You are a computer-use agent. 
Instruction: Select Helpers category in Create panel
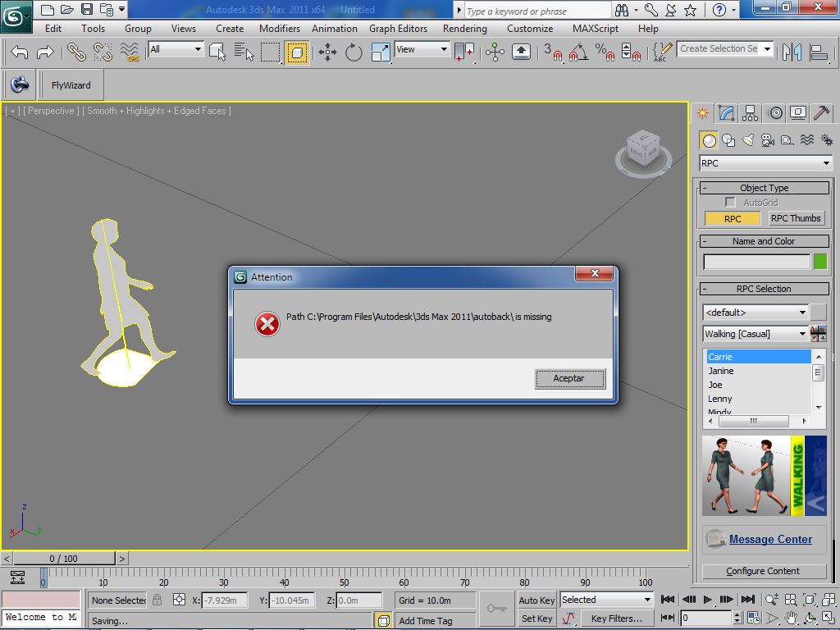click(x=787, y=140)
